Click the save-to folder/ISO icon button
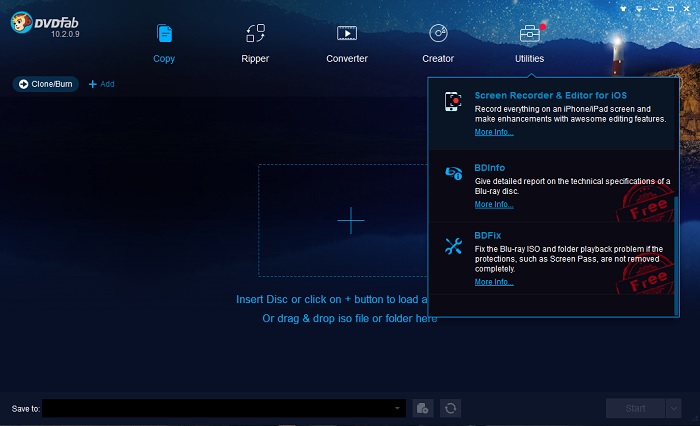This screenshot has width=700, height=426. tap(423, 408)
